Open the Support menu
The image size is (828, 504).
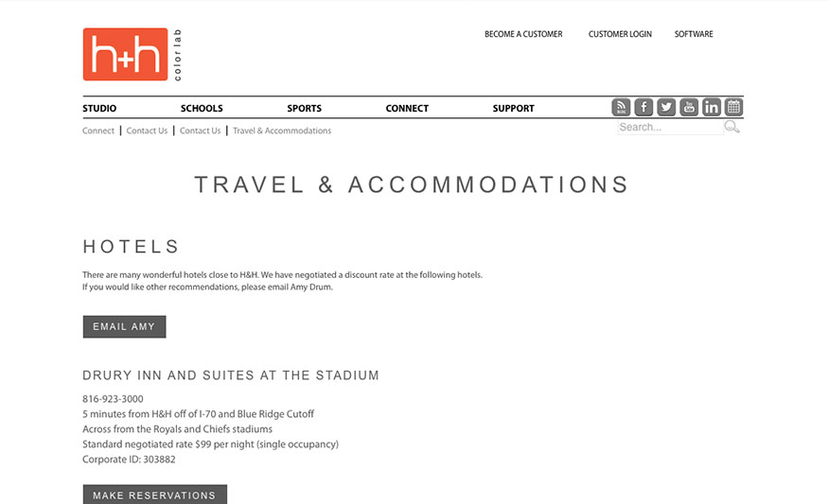513,108
